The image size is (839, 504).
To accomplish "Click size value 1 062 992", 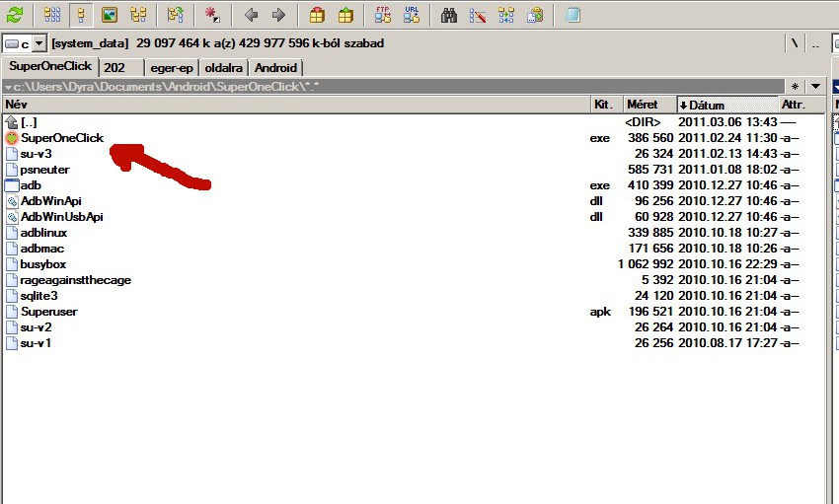I will [646, 264].
